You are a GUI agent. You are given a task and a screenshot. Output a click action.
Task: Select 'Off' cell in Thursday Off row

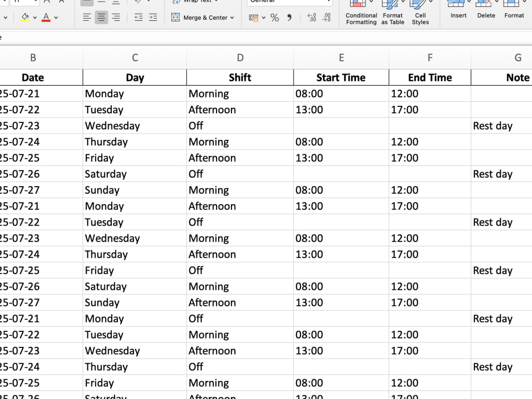click(240, 367)
